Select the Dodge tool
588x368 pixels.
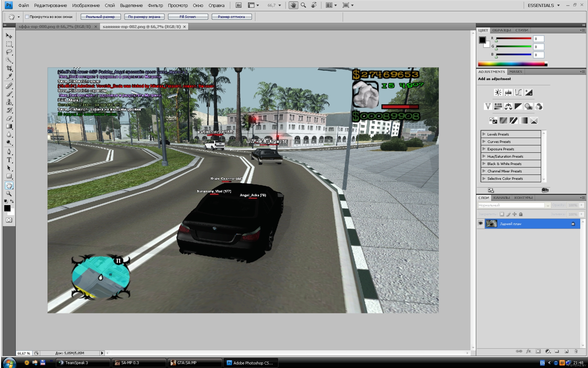[x=9, y=143]
